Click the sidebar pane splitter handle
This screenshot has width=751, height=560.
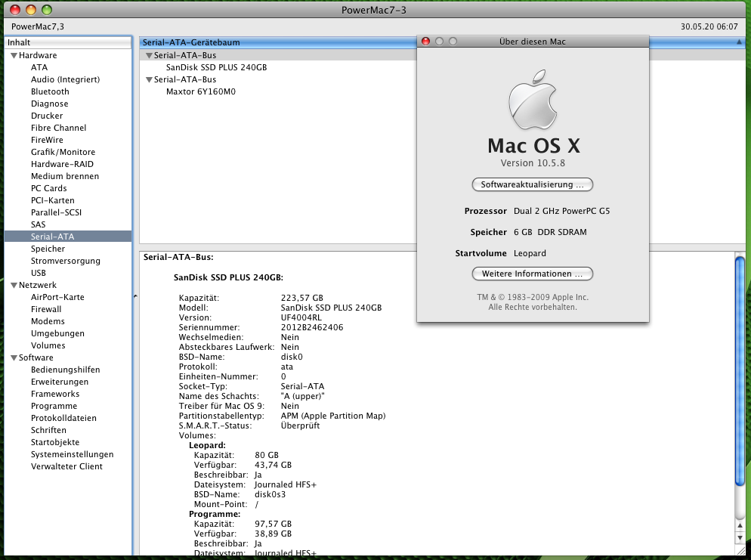[x=135, y=296]
